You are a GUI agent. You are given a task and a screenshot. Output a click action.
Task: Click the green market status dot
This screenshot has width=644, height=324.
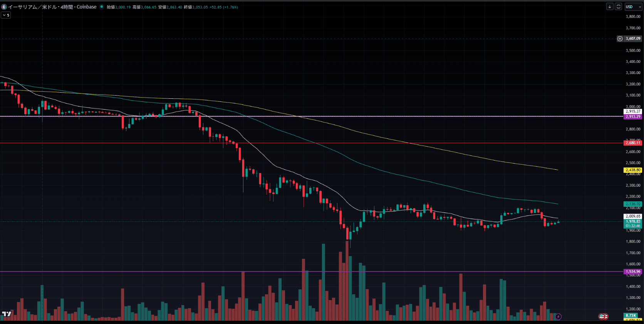102,7
